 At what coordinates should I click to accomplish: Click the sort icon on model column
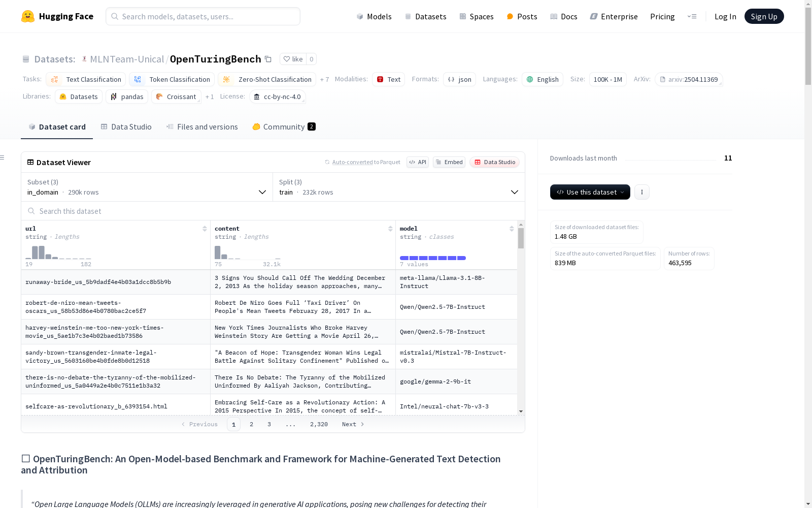coord(512,229)
